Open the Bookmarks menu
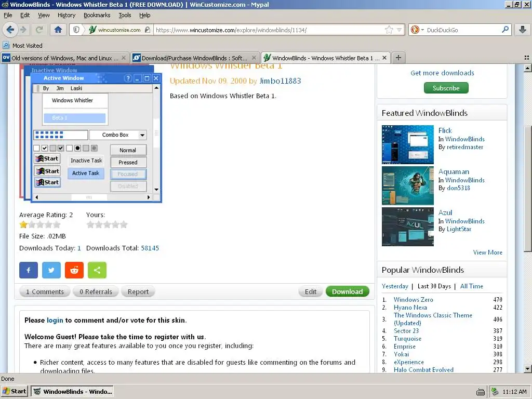The width and height of the screenshot is (532, 399). tap(97, 15)
